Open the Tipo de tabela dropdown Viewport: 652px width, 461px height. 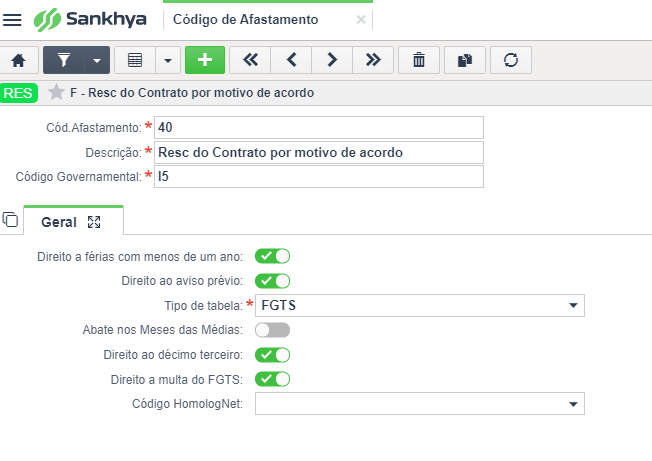420,306
